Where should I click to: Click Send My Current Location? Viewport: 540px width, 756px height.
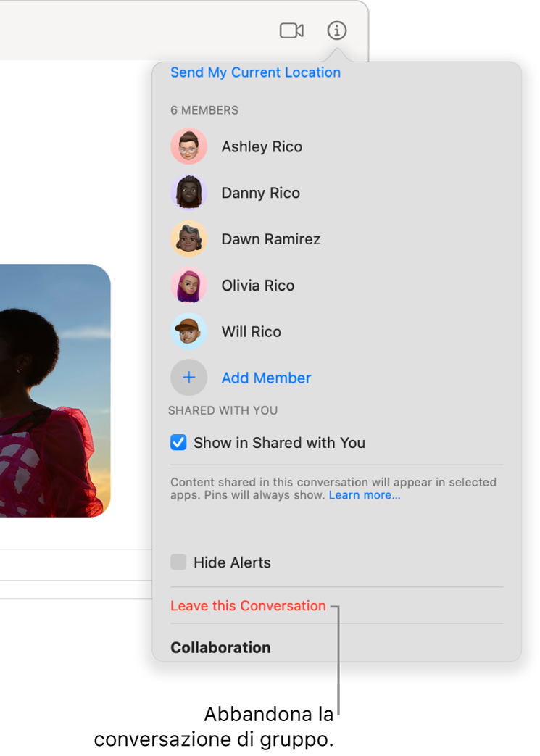click(x=255, y=72)
